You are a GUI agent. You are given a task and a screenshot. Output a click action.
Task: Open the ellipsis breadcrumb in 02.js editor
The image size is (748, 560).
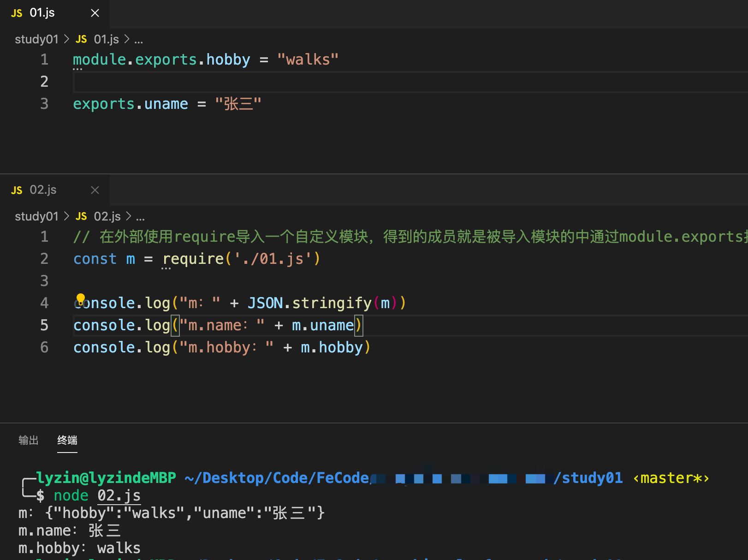(x=141, y=217)
